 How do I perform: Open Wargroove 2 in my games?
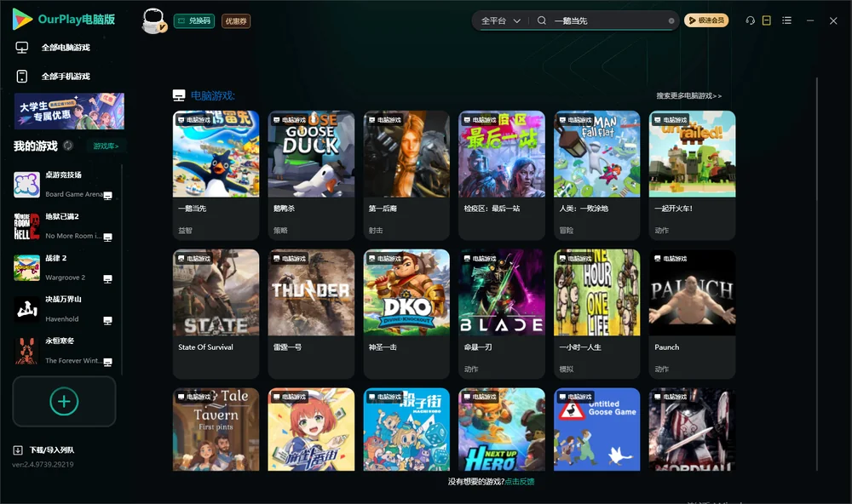click(x=64, y=267)
